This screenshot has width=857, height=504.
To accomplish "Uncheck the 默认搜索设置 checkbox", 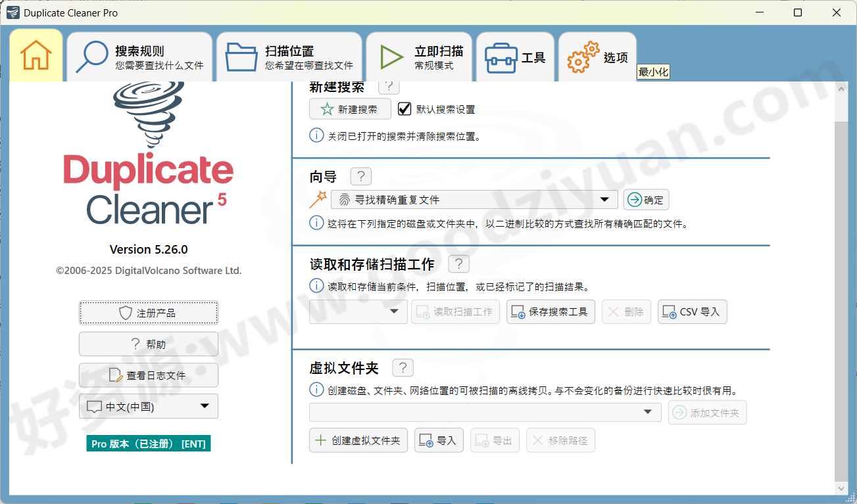I will coord(404,108).
